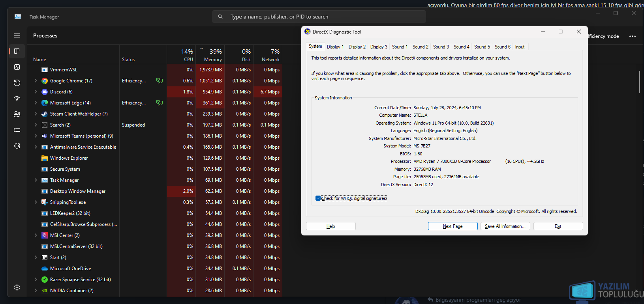Switch to DxDiag Display 1 tab
Screen dimensions: 644x304
point(335,47)
